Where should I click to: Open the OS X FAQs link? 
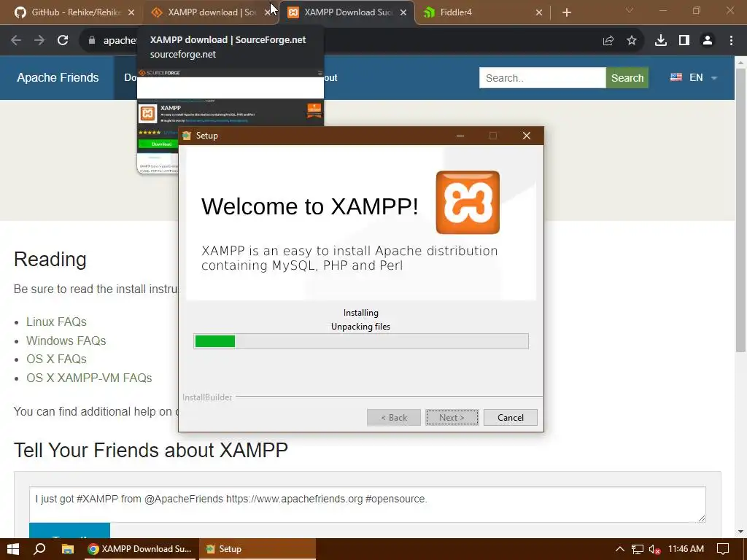(56, 359)
